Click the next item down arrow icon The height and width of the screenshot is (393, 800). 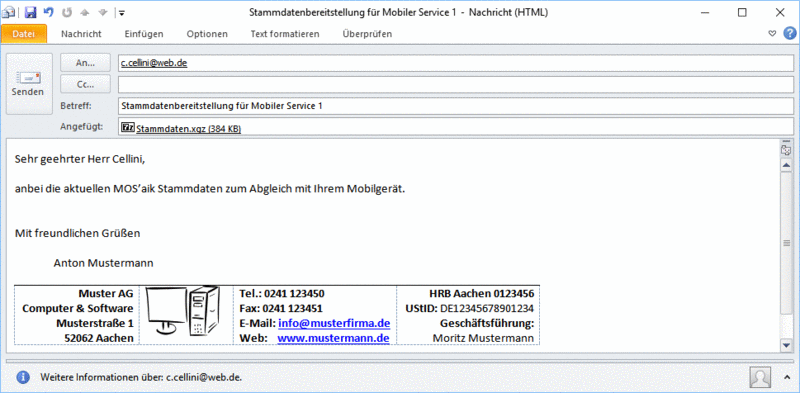pos(104,12)
